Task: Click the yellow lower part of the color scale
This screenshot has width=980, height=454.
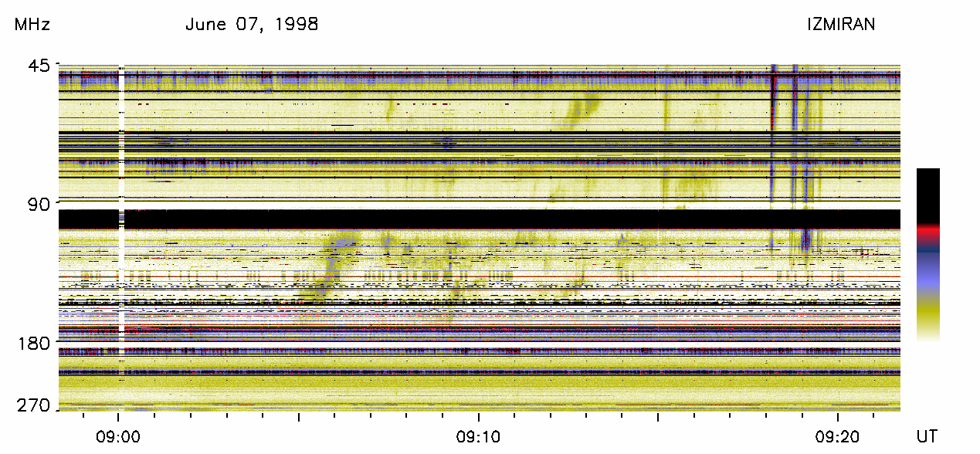Action: (x=927, y=314)
